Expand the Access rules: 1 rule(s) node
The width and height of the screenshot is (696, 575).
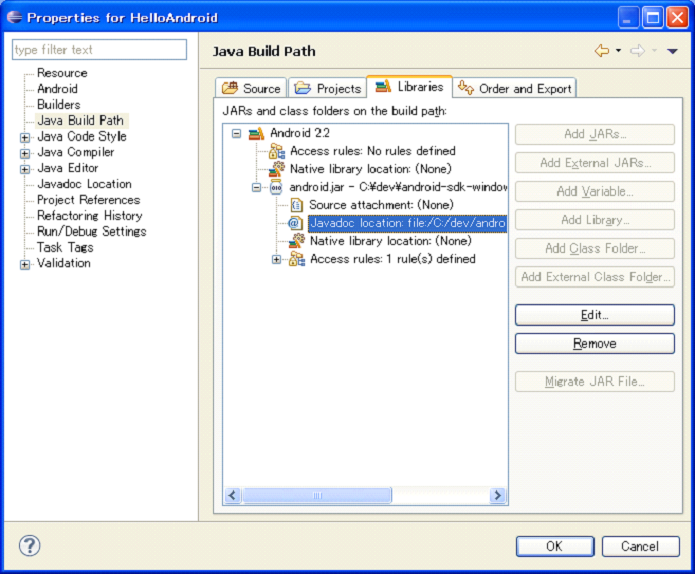[x=277, y=260]
